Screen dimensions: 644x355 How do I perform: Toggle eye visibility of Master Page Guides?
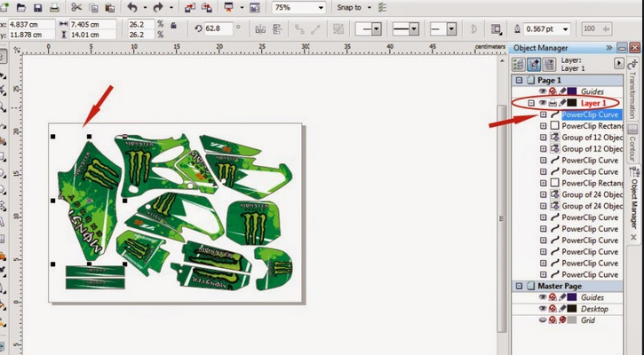point(543,297)
